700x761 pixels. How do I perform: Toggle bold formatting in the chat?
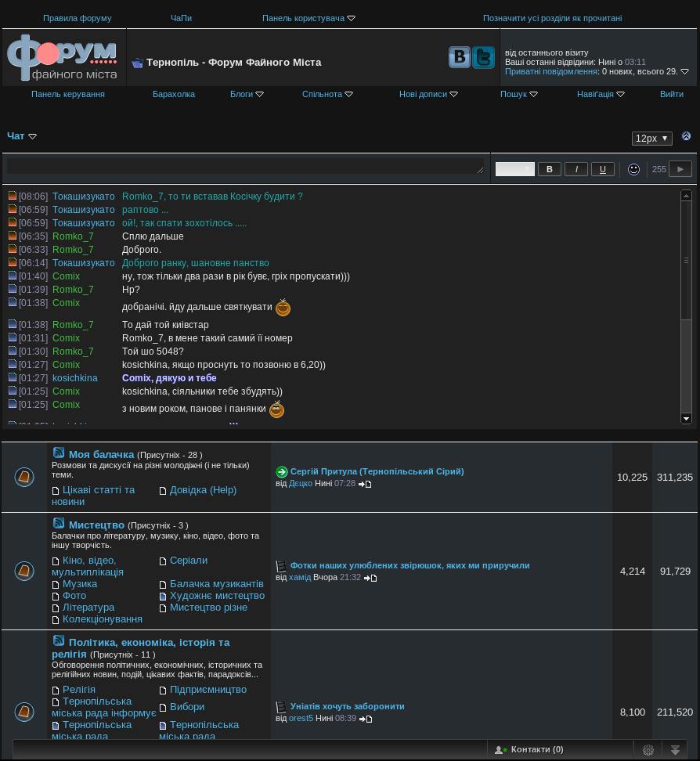[549, 169]
